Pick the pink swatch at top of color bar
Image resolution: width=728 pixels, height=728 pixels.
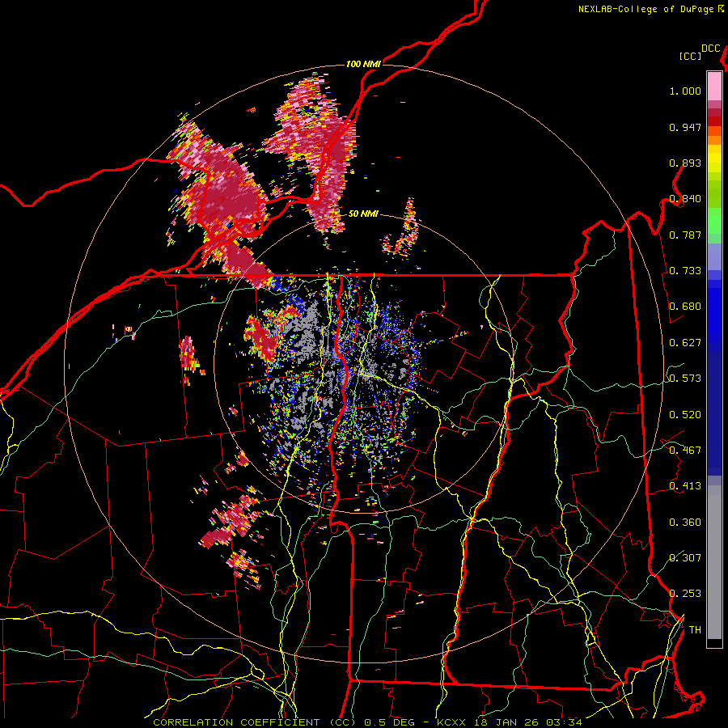tap(714, 86)
